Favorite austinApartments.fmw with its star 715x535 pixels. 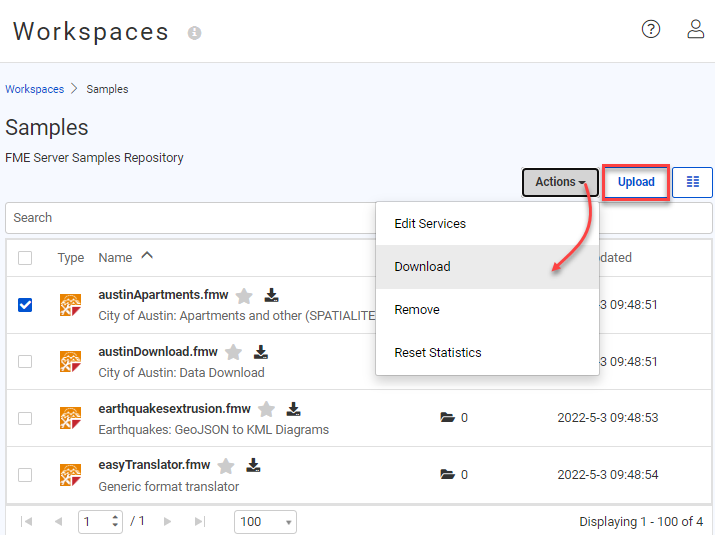tap(244, 296)
